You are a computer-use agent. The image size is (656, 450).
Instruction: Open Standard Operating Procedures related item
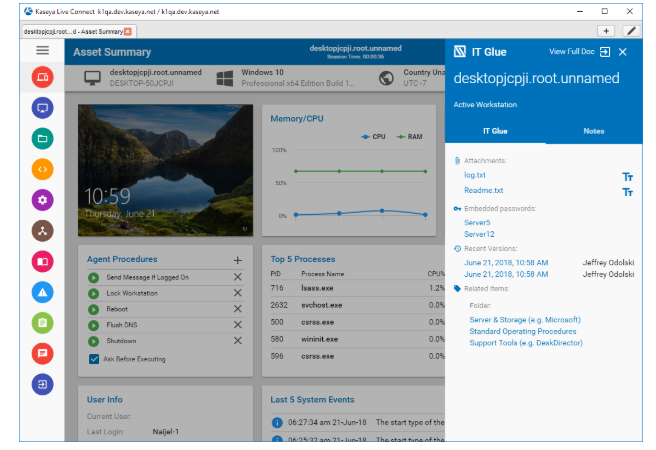(x=522, y=331)
